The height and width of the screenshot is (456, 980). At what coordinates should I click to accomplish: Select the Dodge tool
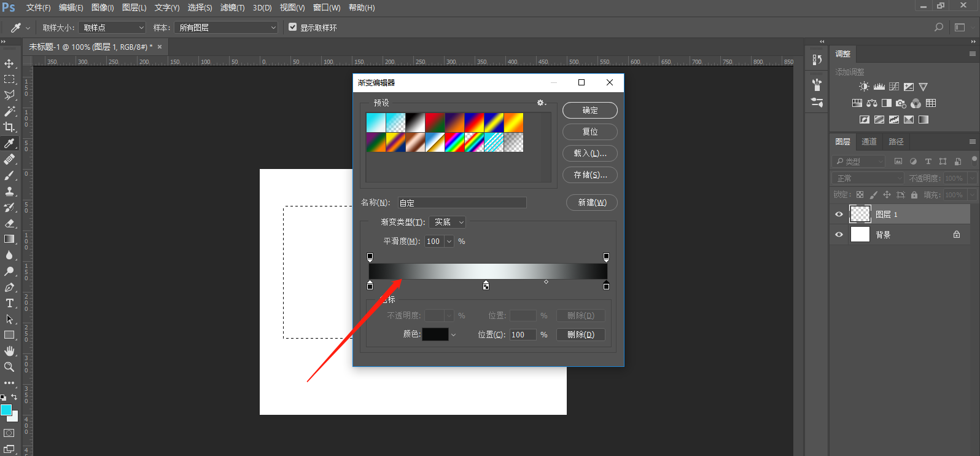point(9,271)
